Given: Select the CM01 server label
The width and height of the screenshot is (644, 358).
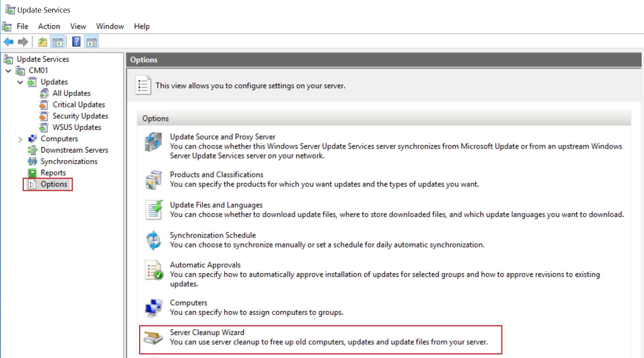Looking at the screenshot, I should click(x=38, y=71).
